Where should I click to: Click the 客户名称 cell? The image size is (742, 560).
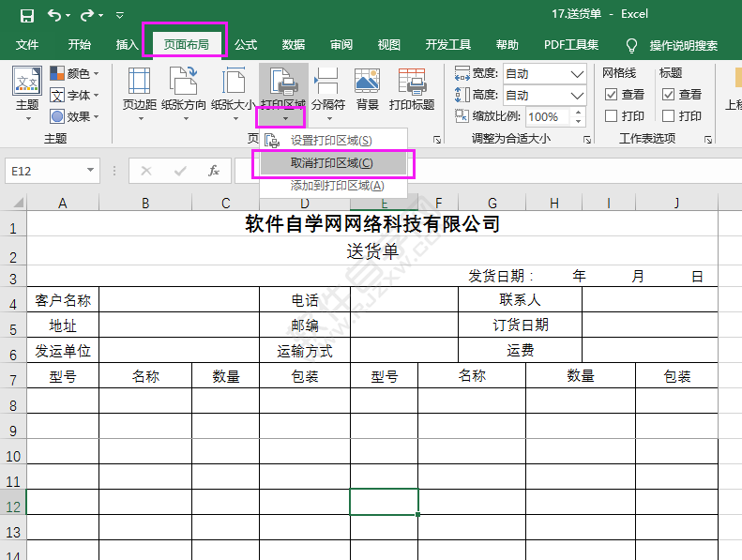coord(63,300)
